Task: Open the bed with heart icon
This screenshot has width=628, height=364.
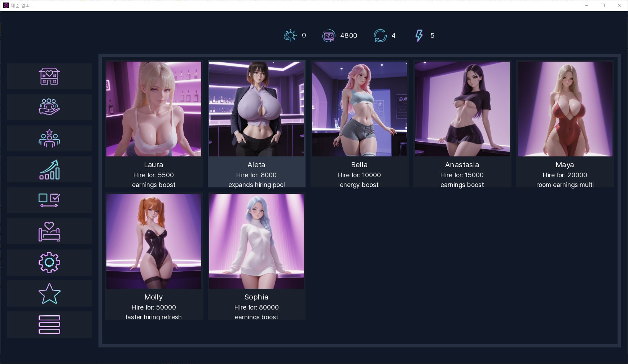Action: (x=49, y=231)
